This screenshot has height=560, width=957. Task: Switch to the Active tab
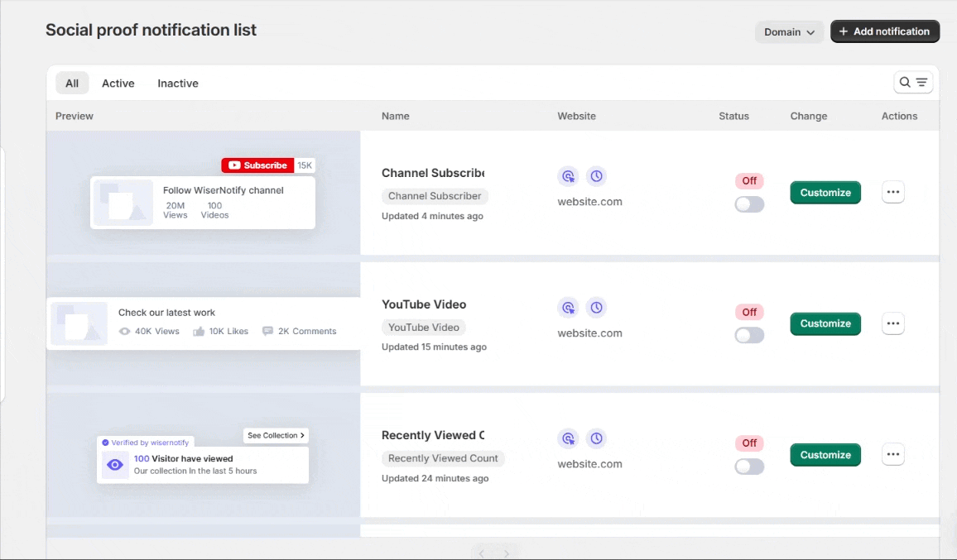[118, 84]
